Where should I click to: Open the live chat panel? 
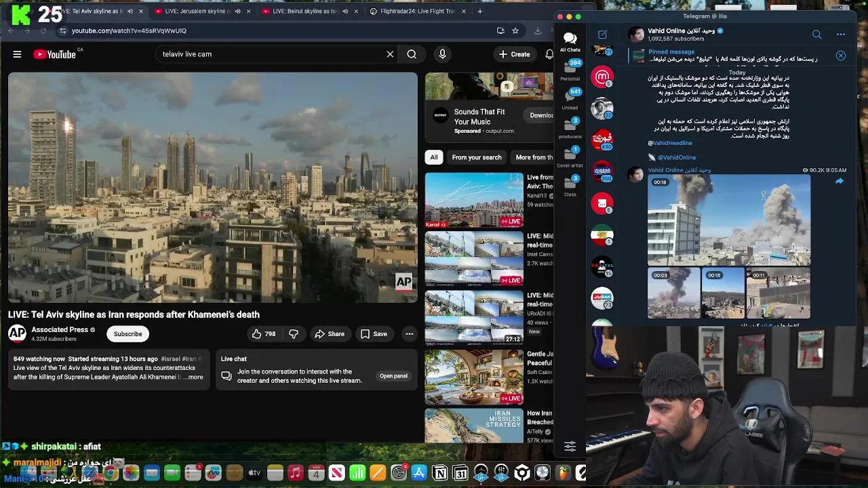point(393,375)
